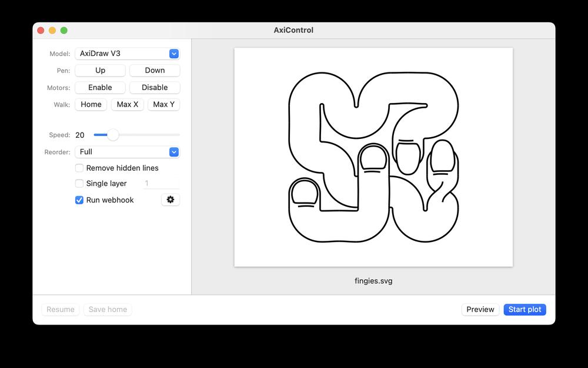The image size is (588, 368).
Task: Open the Model dropdown showing AxiDraw V3
Action: (127, 54)
